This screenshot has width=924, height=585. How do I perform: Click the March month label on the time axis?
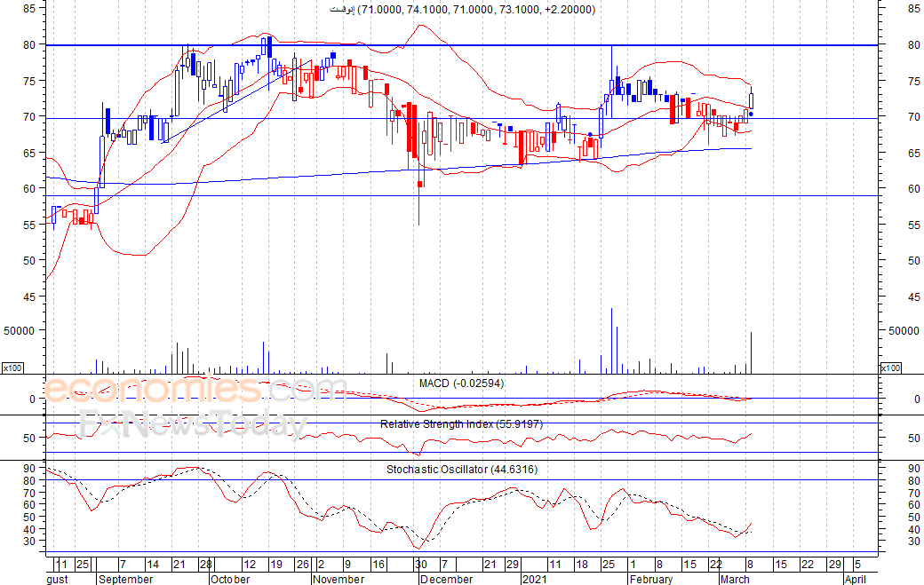735,579
